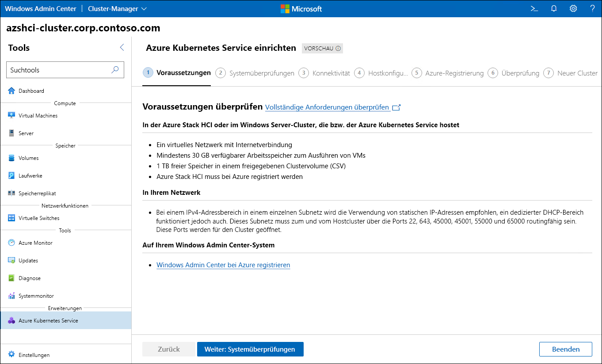Click the Server icon in sidebar
Viewport: 602px width, 364px height.
coord(11,133)
